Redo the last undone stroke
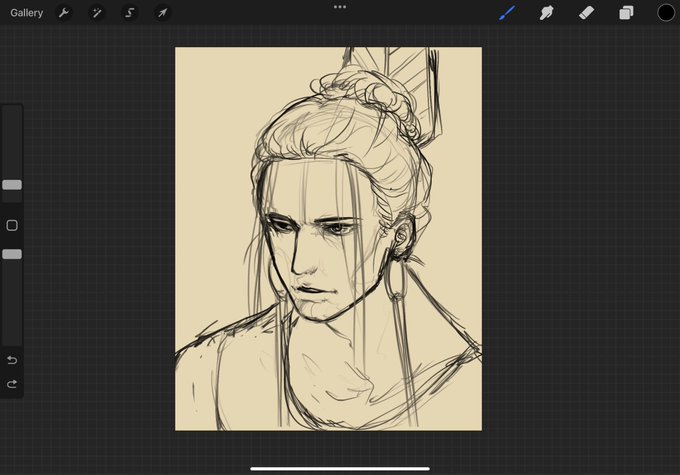 (x=12, y=384)
